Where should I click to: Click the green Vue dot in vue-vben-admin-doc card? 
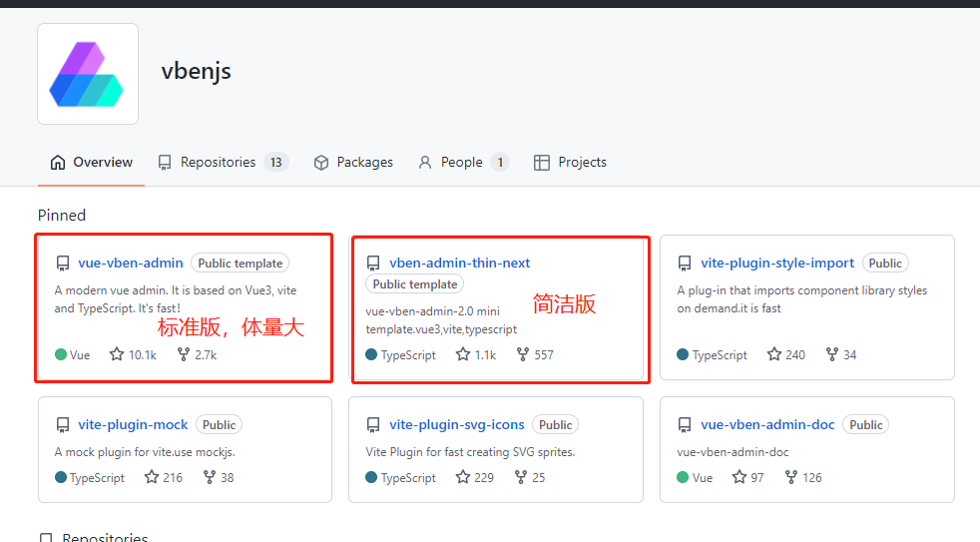[683, 477]
